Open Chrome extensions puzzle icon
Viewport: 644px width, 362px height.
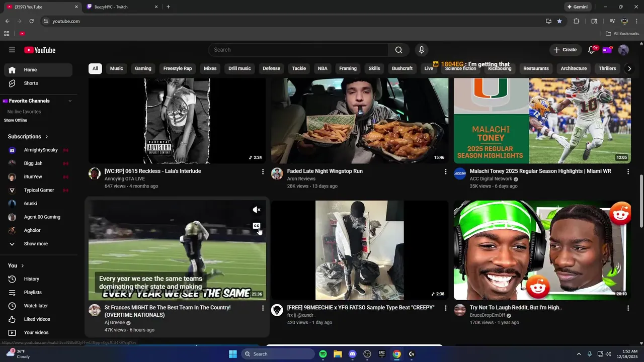pos(577,21)
